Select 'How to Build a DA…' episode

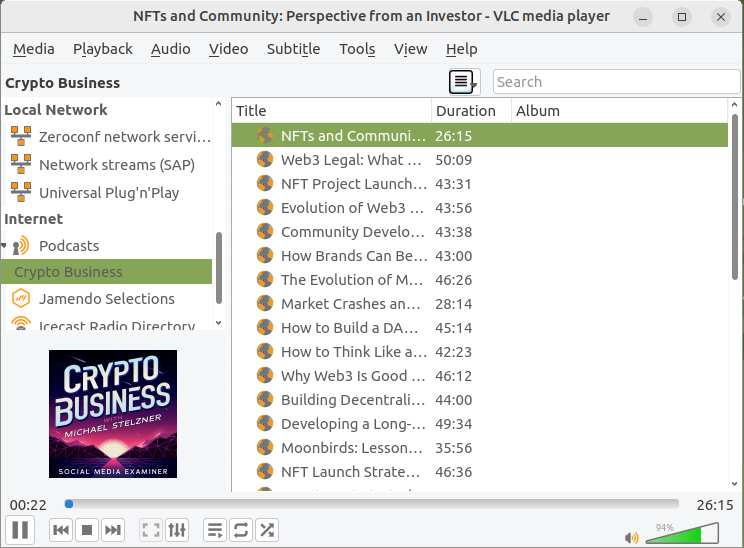coord(480,328)
